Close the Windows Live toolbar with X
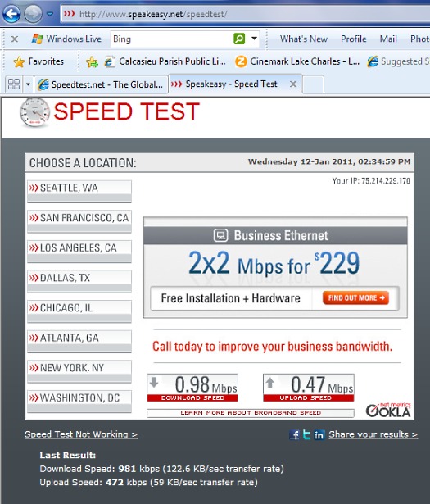The image size is (430, 504). click(15, 39)
